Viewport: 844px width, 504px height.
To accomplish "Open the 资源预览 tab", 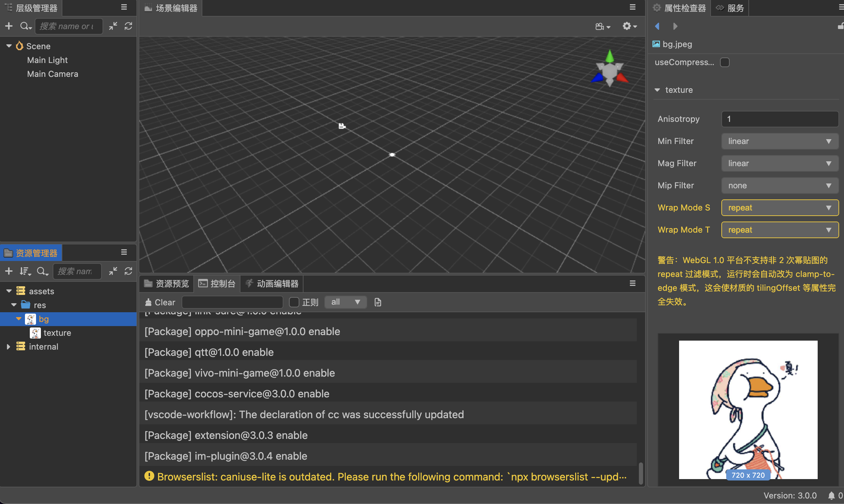I will [x=167, y=283].
